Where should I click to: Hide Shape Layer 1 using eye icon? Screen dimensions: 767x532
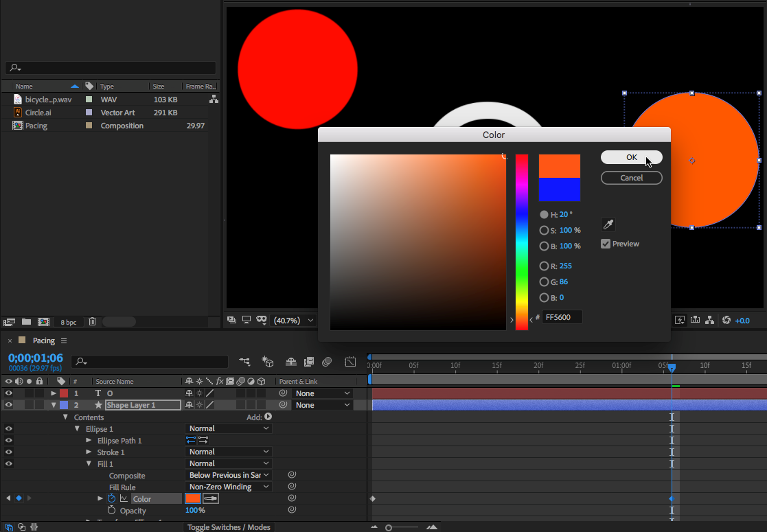point(9,405)
